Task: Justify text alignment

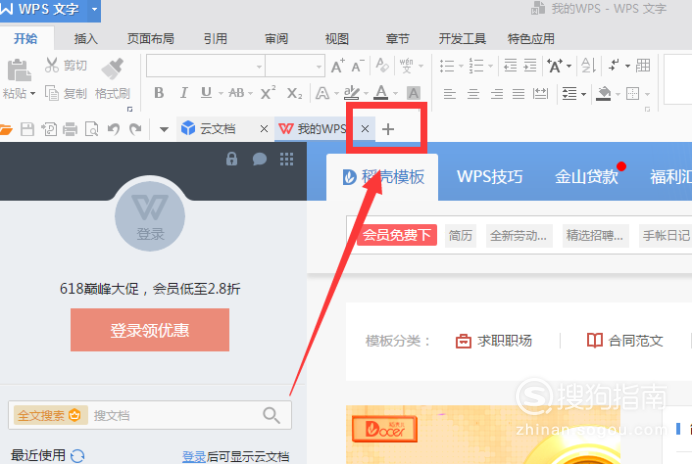Action: click(518, 94)
